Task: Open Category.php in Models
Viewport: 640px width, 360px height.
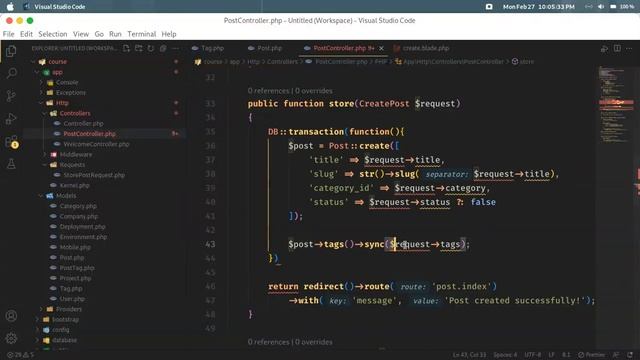Action: [x=78, y=206]
